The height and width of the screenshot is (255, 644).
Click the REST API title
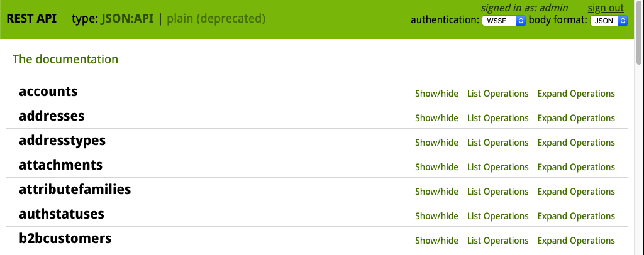(x=31, y=19)
